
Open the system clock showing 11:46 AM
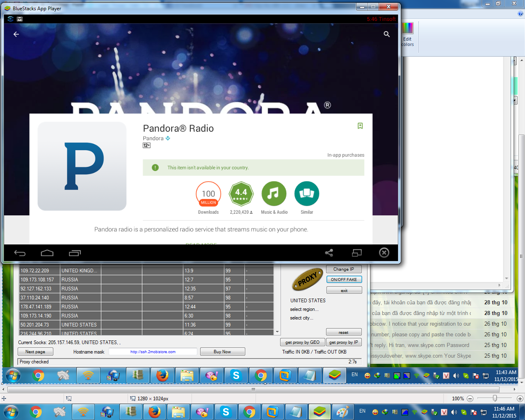504,412
